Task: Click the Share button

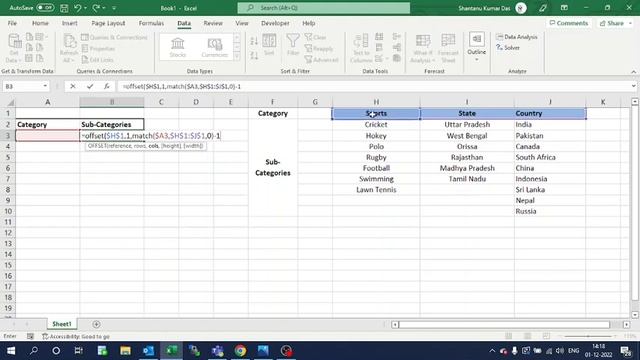Action: coord(615,23)
